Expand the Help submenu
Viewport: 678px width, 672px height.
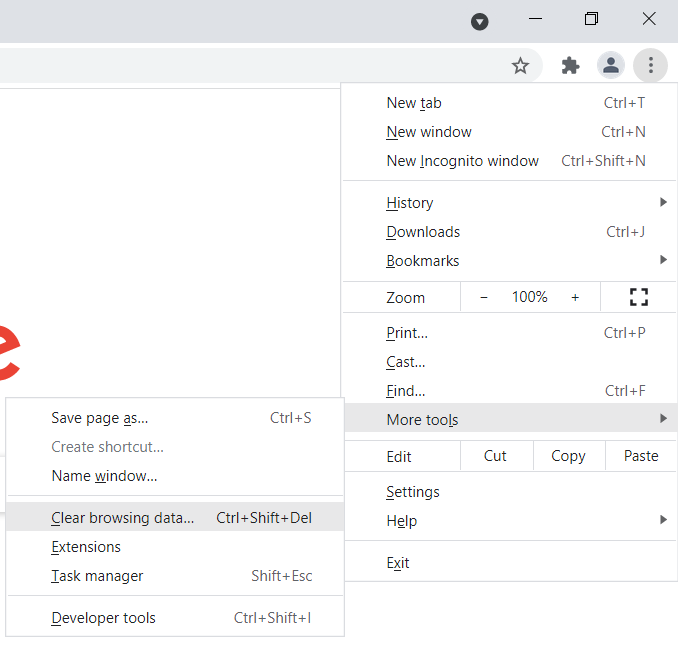[x=510, y=521]
